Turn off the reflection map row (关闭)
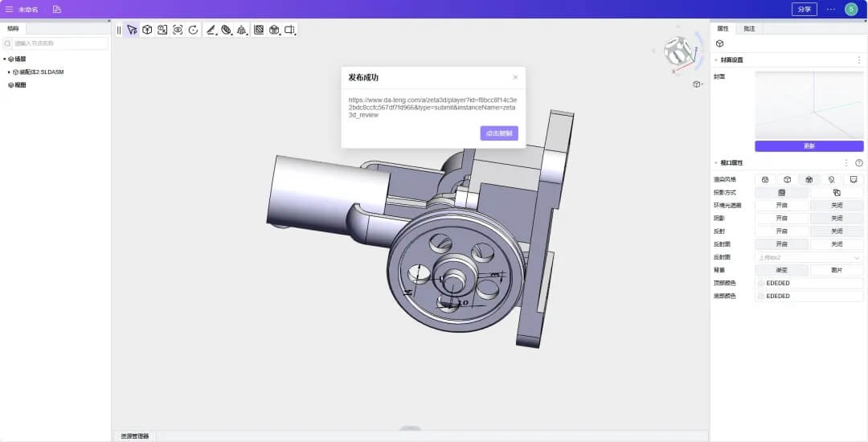 point(837,244)
